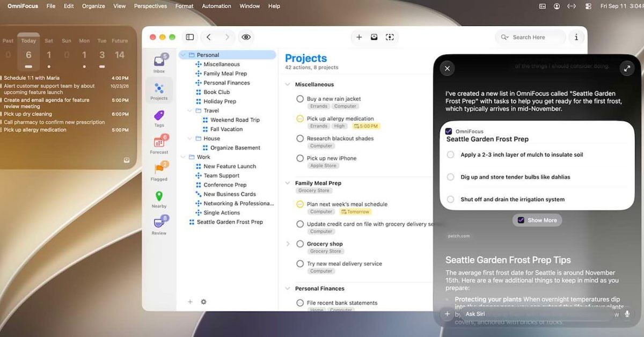Check Apply a 2-3 inch layer of mulch
This screenshot has height=337, width=644.
coord(450,155)
